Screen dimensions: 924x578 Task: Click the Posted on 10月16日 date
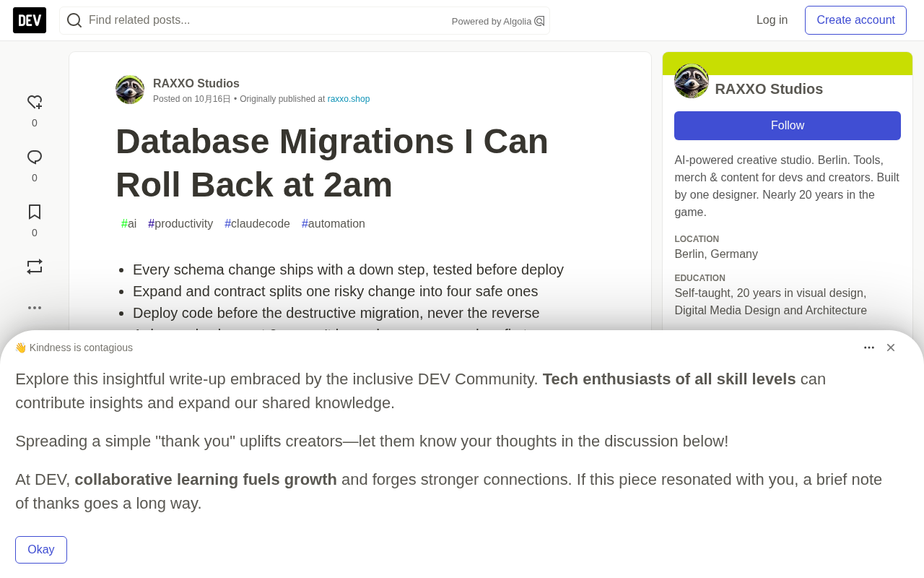pos(192,99)
